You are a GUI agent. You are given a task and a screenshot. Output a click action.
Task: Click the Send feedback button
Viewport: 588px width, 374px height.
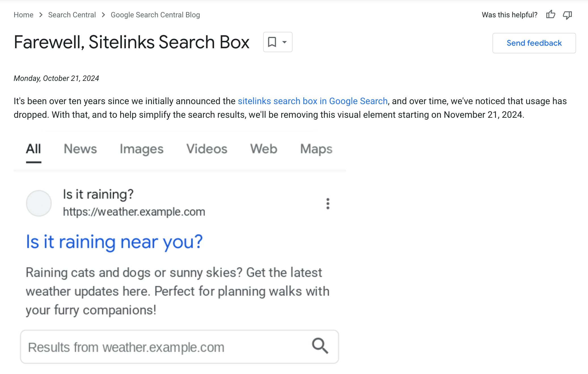tap(534, 43)
